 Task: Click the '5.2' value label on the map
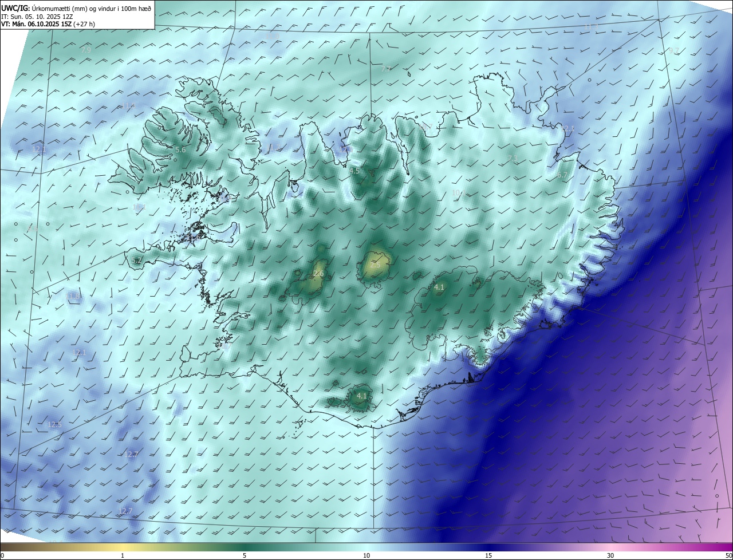[136, 261]
